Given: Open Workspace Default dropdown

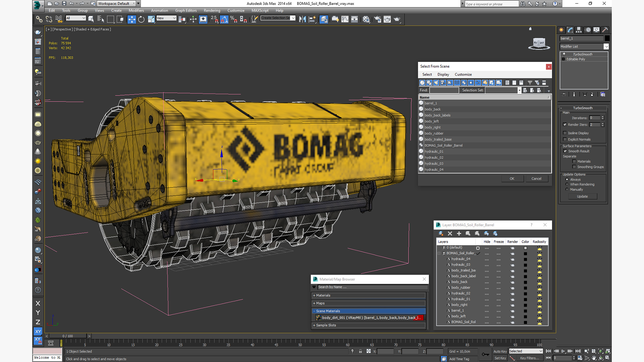Looking at the screenshot, I should pyautogui.click(x=117, y=4).
